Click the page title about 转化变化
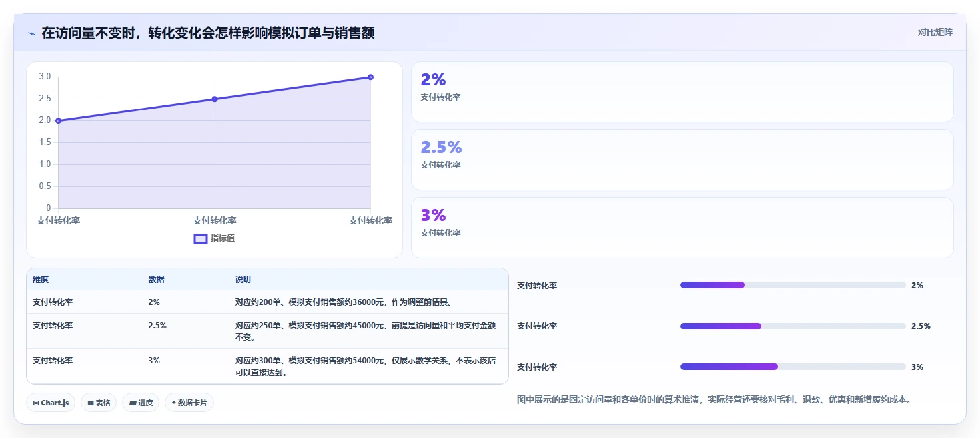Screen dimensions: 980x438 tap(208, 33)
